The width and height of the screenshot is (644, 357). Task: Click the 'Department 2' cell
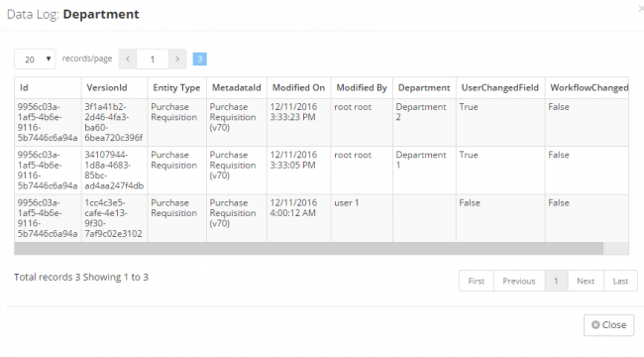(x=424, y=122)
